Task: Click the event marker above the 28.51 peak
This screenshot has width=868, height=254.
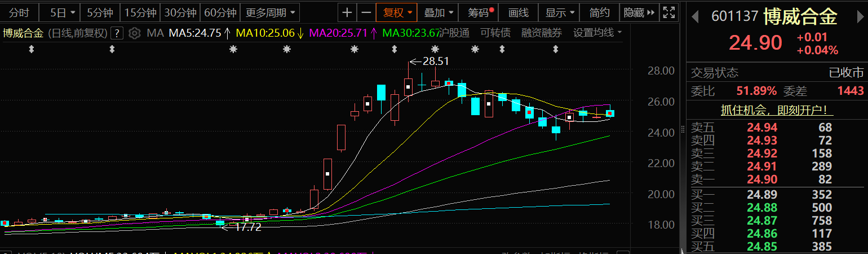Action: 395,50
